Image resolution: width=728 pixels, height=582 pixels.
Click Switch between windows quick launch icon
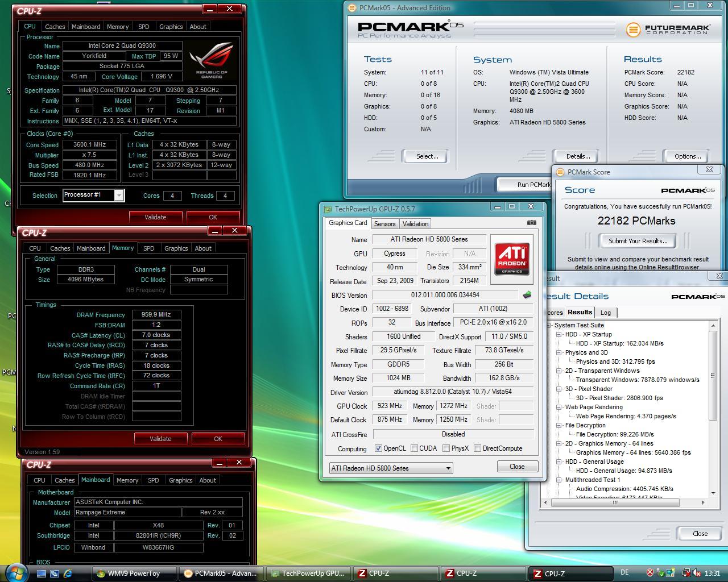(55, 573)
